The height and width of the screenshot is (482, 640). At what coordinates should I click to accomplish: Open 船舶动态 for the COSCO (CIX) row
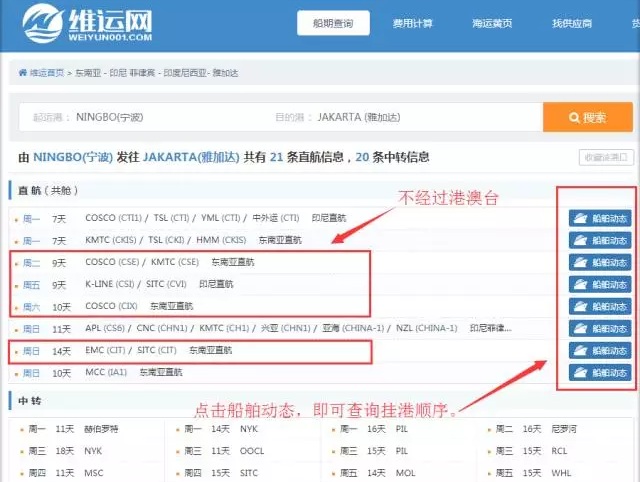600,307
